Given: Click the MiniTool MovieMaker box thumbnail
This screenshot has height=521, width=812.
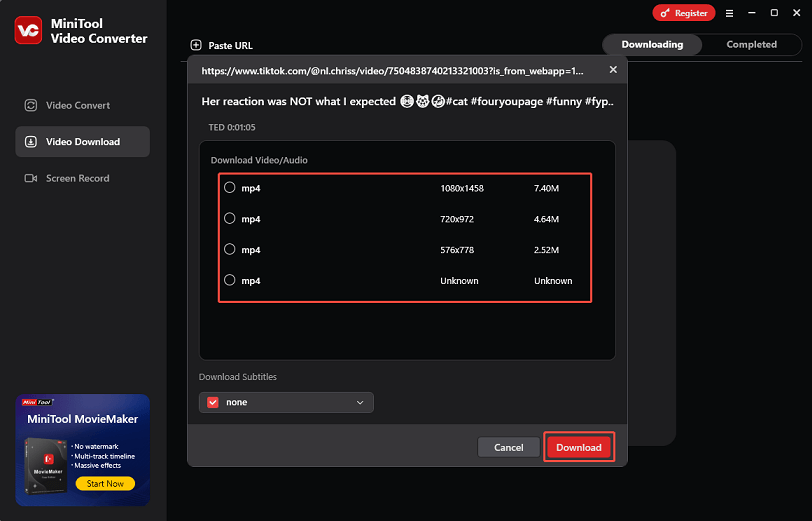Looking at the screenshot, I should 46,465.
